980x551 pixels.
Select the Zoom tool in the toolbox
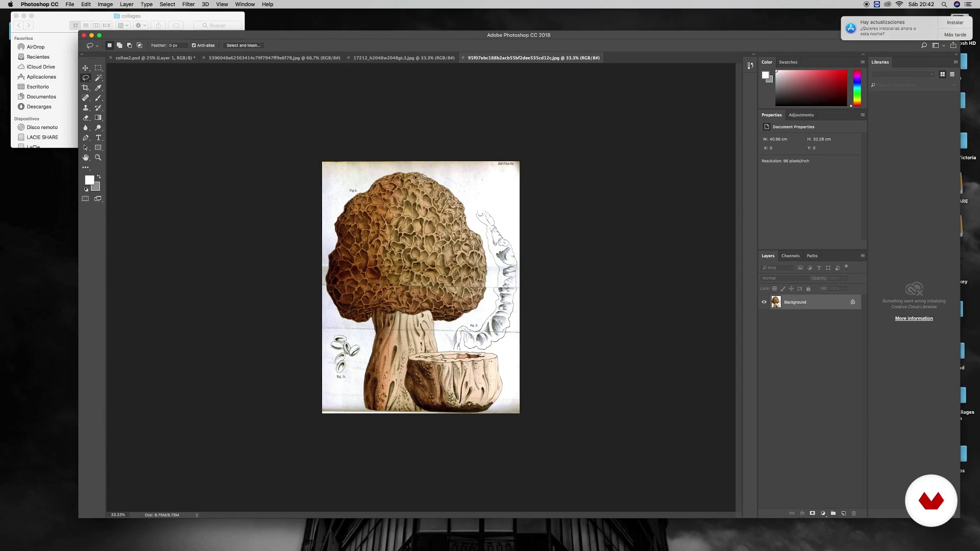(x=98, y=158)
